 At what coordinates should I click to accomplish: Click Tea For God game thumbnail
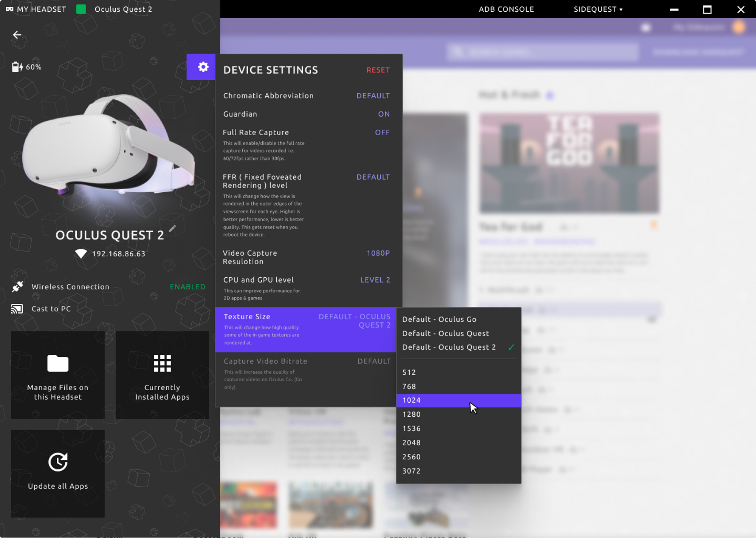[x=569, y=163]
